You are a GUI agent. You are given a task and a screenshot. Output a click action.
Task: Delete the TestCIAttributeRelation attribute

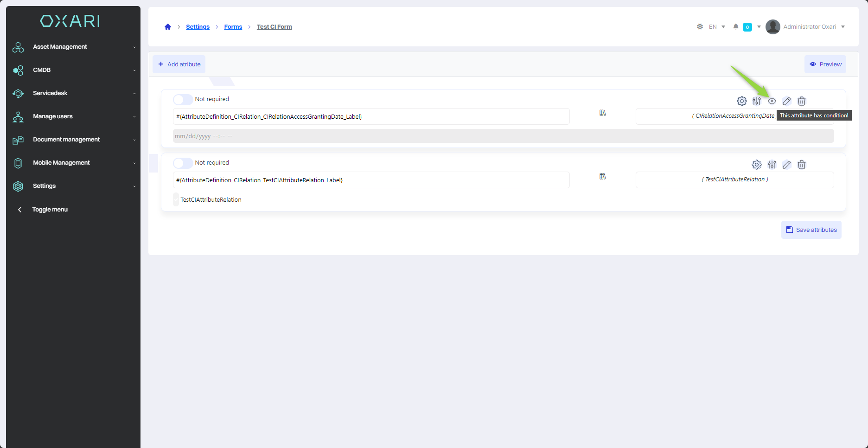coord(802,165)
